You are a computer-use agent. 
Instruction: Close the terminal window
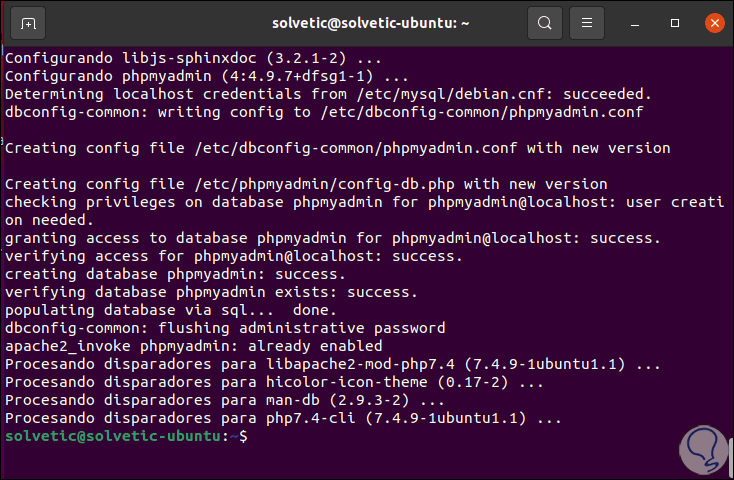pos(714,23)
